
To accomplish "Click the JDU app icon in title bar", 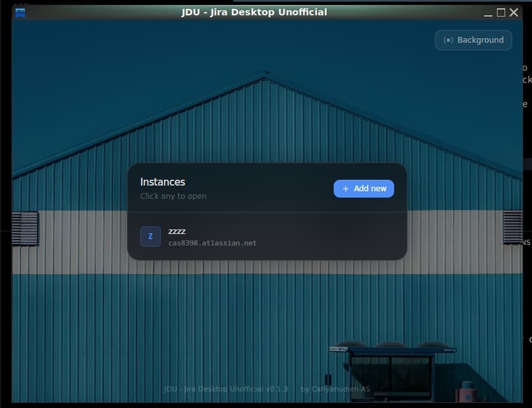I will (x=20, y=13).
